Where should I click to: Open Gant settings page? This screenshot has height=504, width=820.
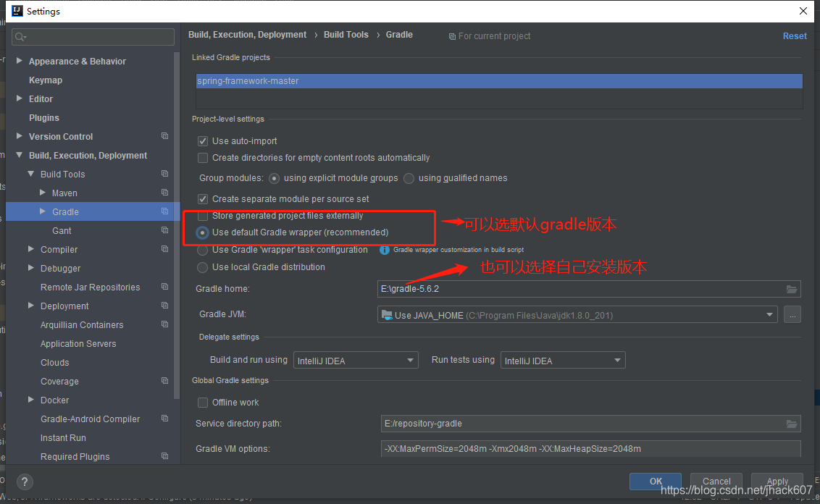coord(62,230)
